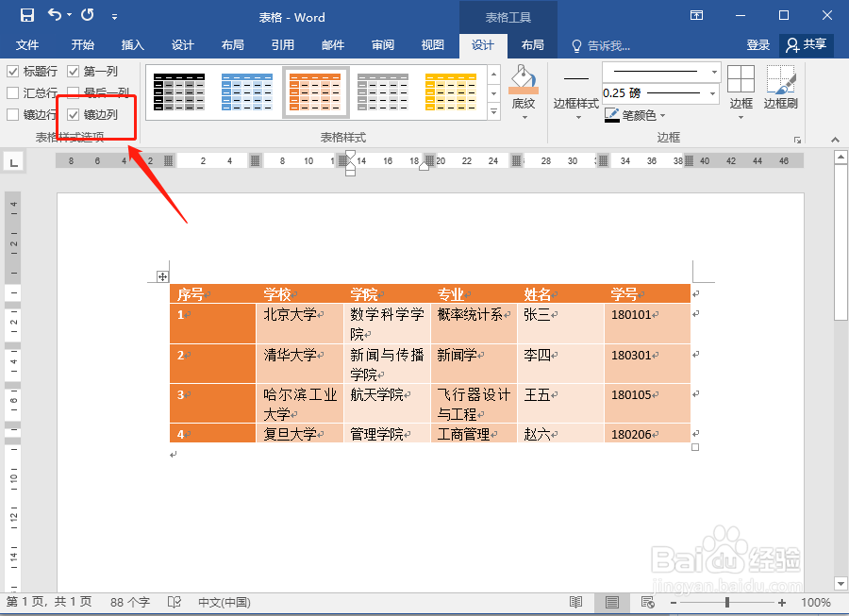Click the 登录 sign-in button

[758, 45]
